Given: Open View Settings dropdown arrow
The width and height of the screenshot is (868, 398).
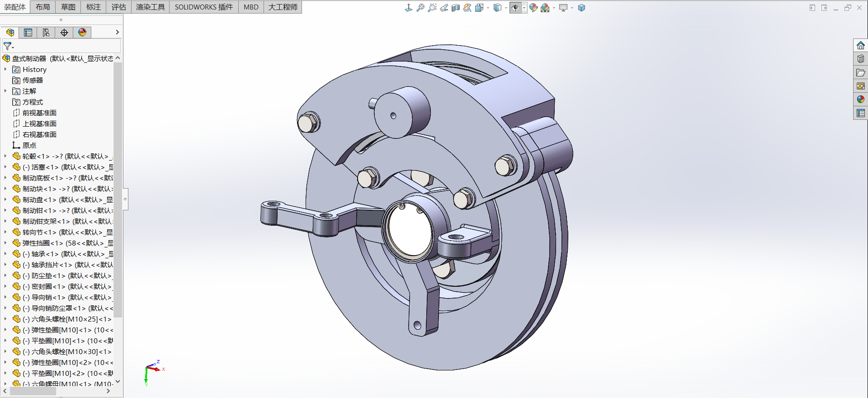Looking at the screenshot, I should (572, 8).
